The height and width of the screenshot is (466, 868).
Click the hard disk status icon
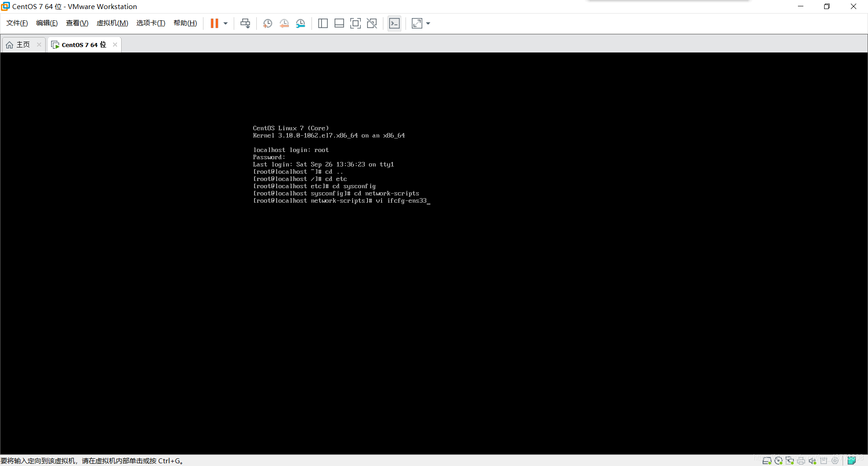click(x=767, y=461)
